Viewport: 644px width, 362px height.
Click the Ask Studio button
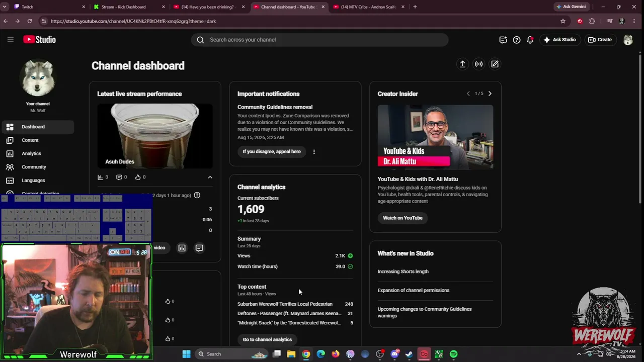[559, 40]
